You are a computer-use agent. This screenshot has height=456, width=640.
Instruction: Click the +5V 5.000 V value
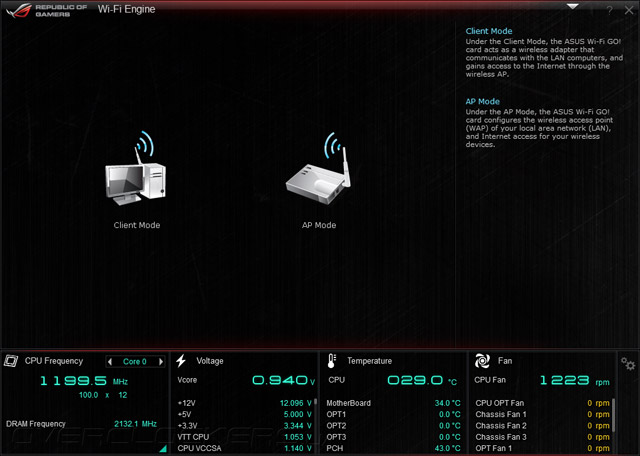coord(298,414)
